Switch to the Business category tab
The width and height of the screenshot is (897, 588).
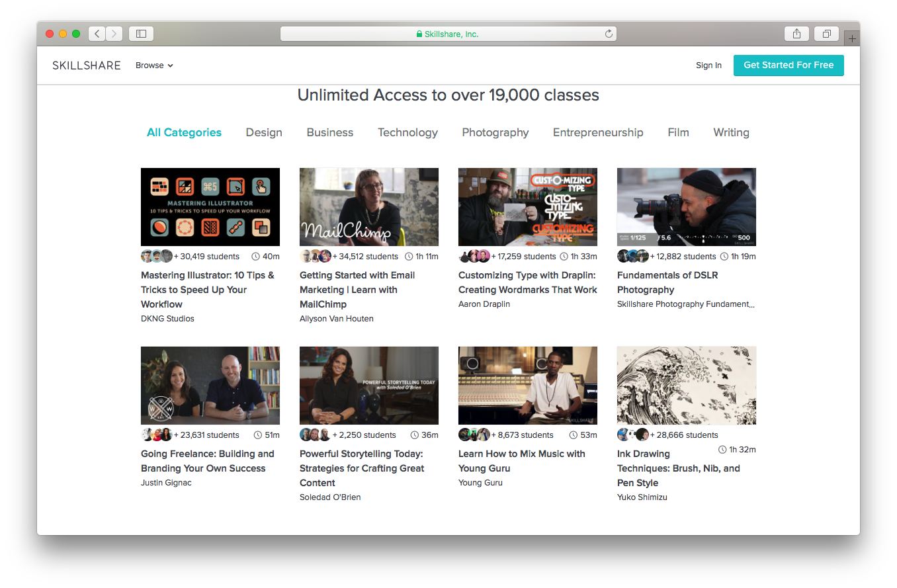pyautogui.click(x=330, y=132)
